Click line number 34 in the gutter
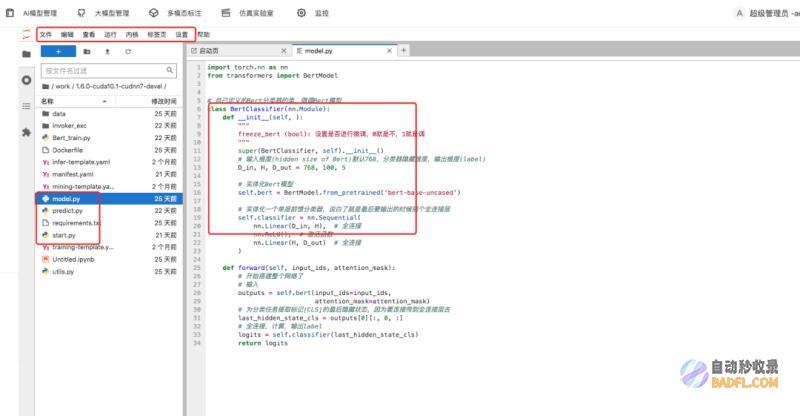Screen dimensions: 800x416 click(197, 343)
